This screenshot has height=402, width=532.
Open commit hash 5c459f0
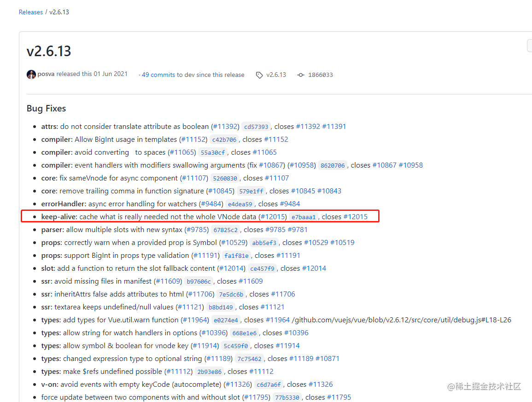pyautogui.click(x=236, y=346)
